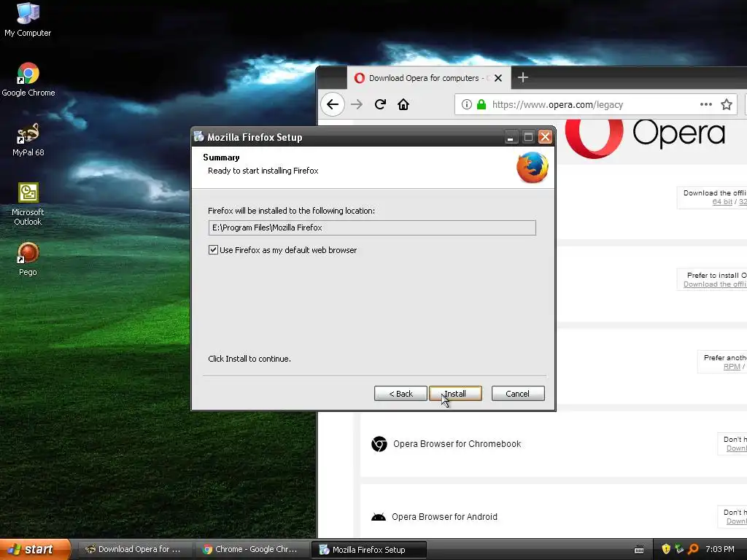The image size is (747, 560).
Task: Switch to Chrome - Google Chrome taskbar item
Action: click(251, 550)
